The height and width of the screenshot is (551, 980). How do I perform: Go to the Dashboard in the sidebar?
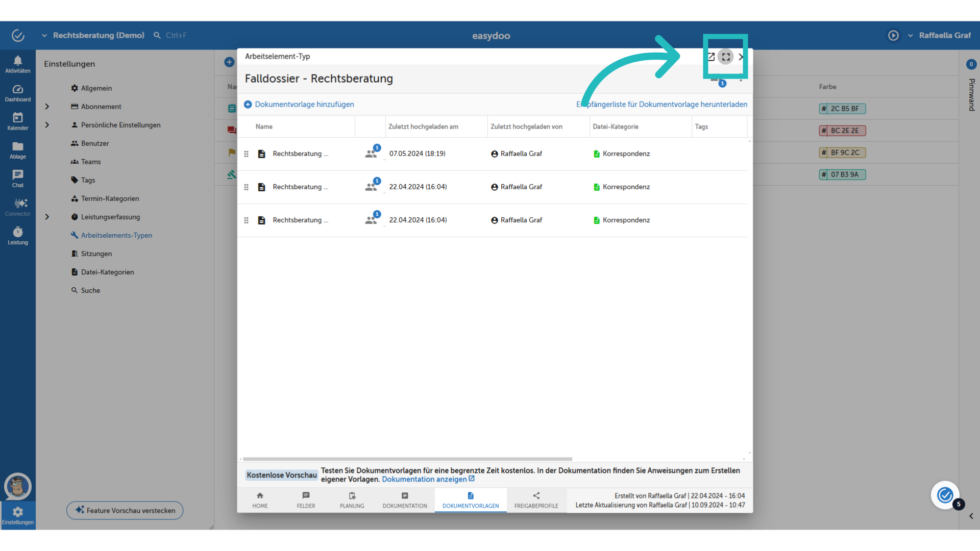pyautogui.click(x=18, y=93)
